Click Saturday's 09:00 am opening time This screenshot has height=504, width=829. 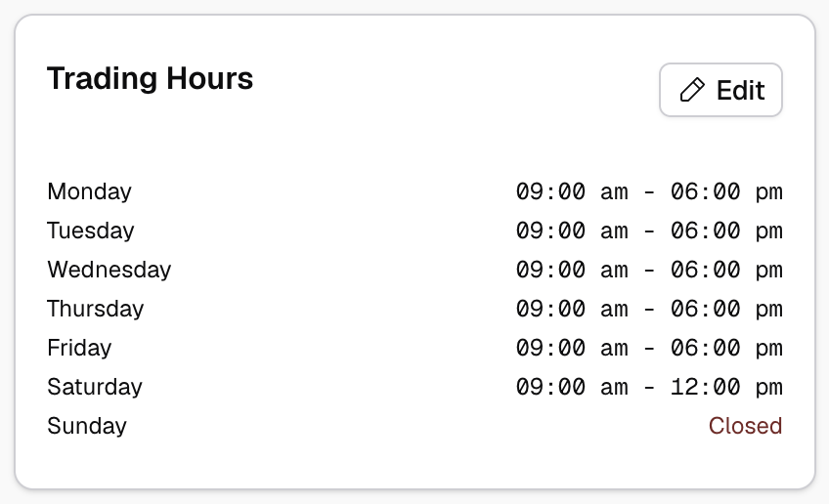pos(572,387)
